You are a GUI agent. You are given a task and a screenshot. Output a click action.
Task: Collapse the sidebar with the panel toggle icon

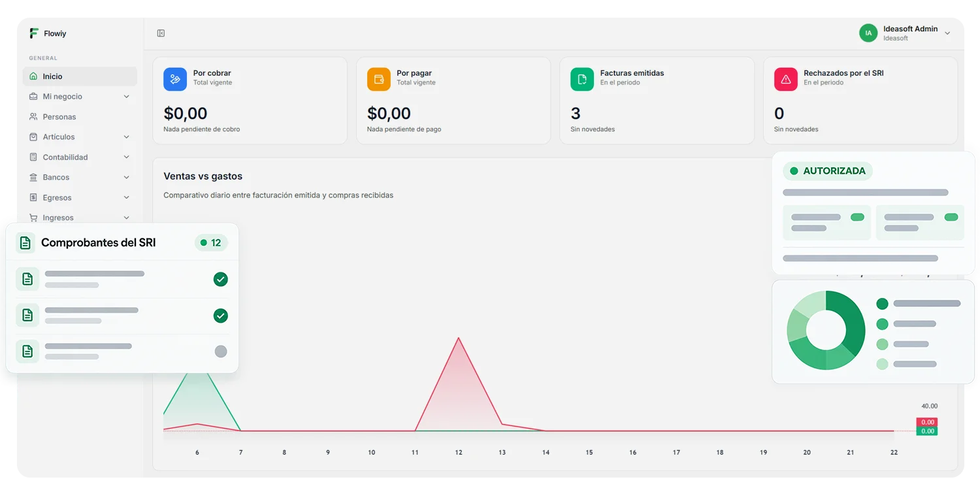click(161, 33)
